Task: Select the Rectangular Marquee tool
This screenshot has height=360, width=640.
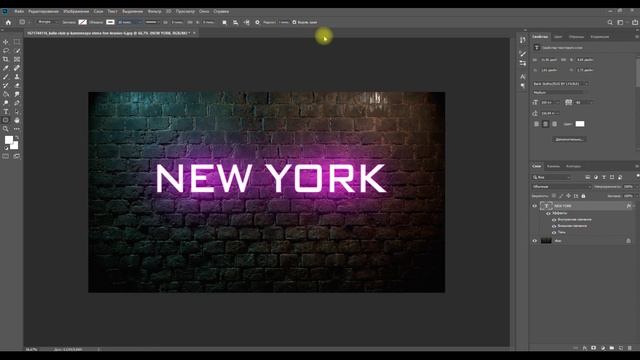Action: (x=17, y=42)
